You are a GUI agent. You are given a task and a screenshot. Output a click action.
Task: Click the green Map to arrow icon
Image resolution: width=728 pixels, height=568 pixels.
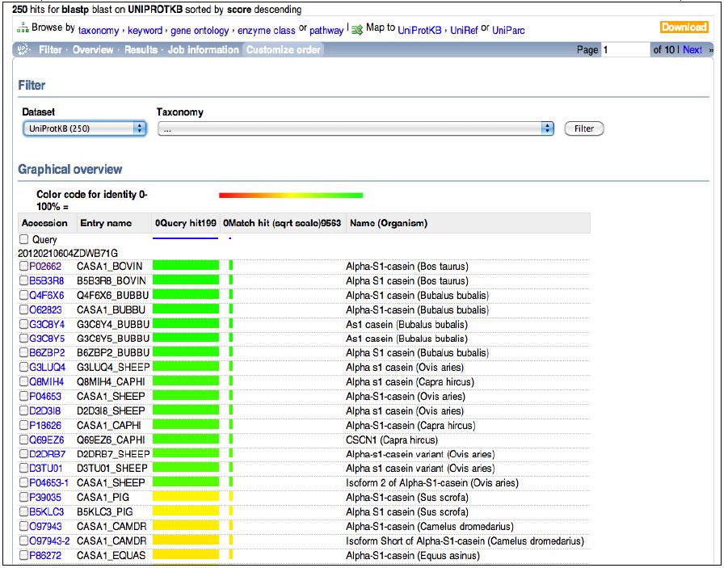pyautogui.click(x=357, y=29)
